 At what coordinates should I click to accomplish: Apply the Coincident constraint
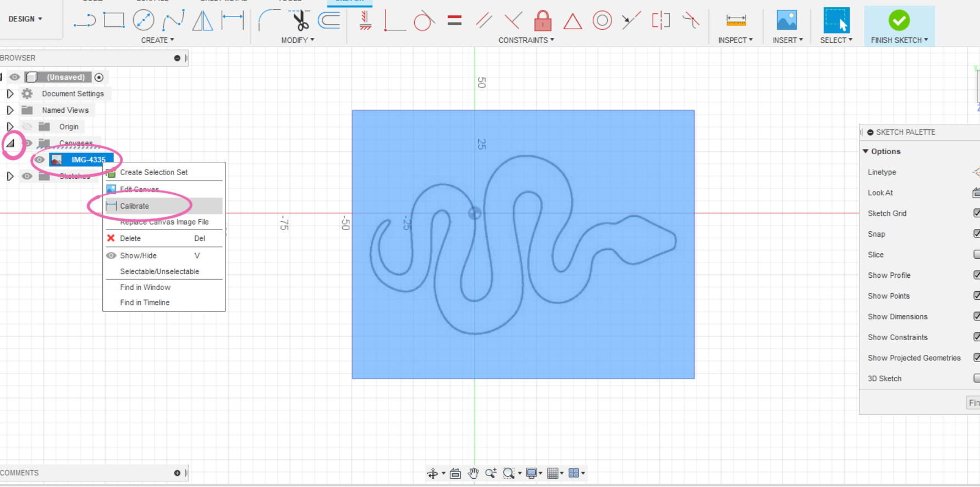click(x=395, y=20)
